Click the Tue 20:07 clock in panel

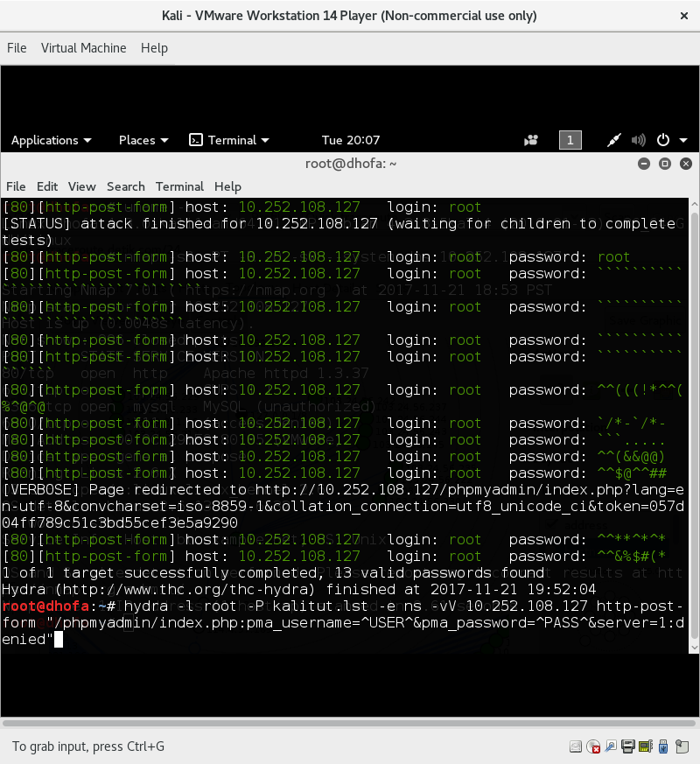click(x=351, y=140)
